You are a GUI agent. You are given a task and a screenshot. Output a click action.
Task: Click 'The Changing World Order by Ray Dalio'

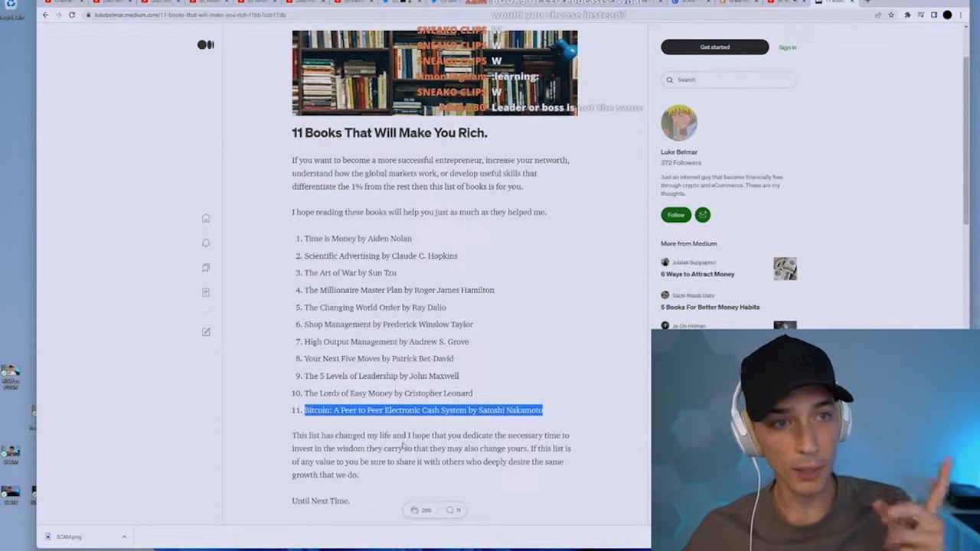[x=375, y=307]
